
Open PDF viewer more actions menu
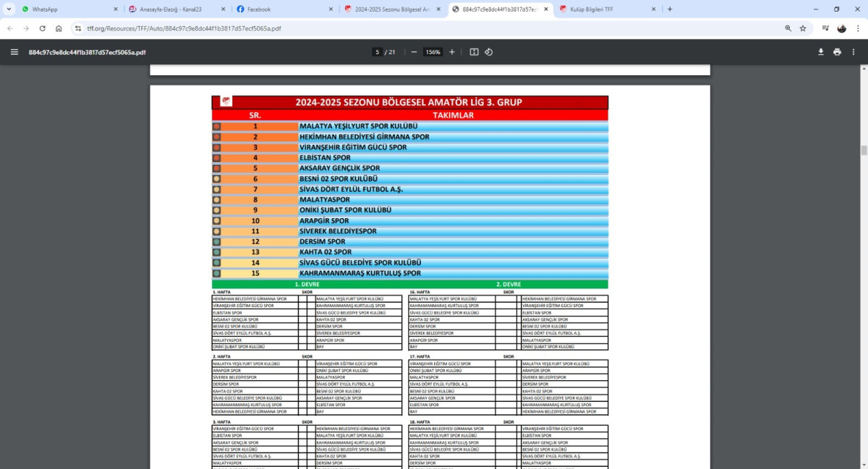[854, 52]
